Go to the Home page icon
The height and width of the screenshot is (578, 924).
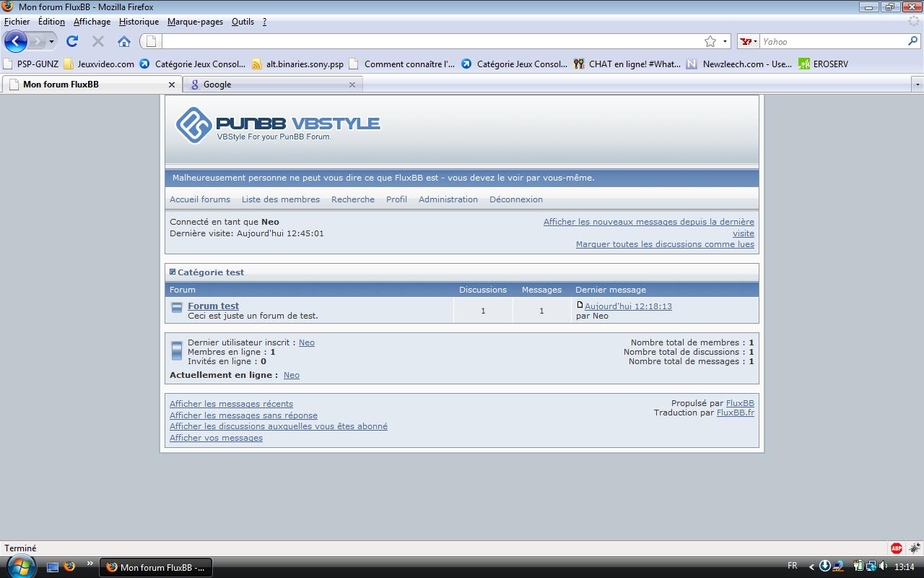click(124, 41)
